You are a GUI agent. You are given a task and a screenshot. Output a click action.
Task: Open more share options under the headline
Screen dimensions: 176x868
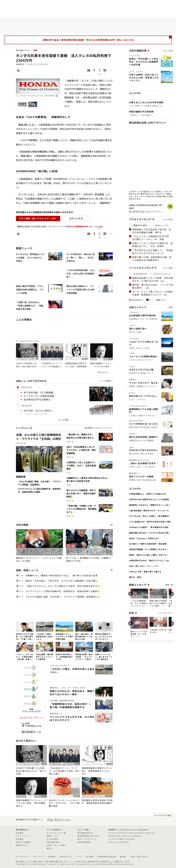[x=110, y=70]
